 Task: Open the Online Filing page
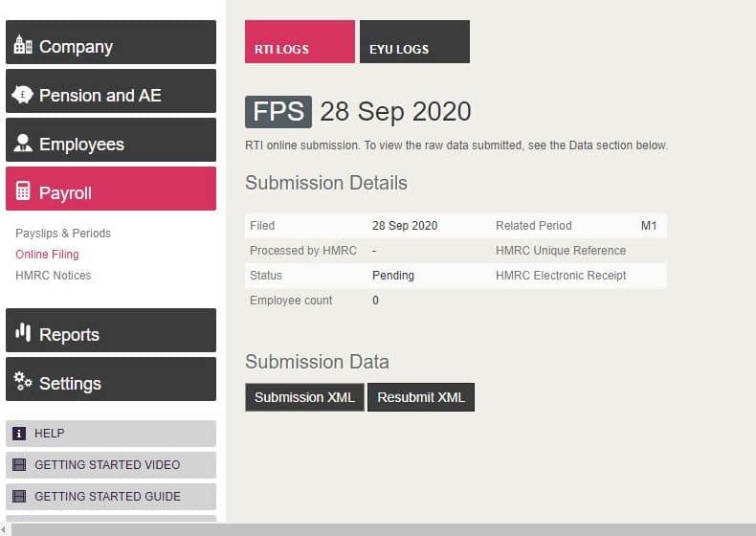click(x=47, y=255)
